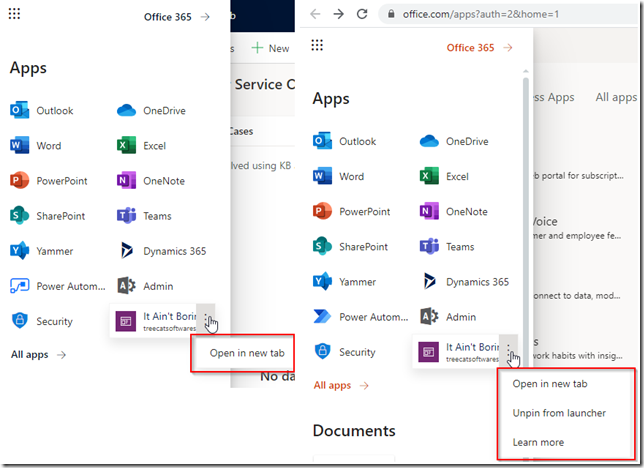
Task: Open Yammer in the left app launcher
Action: pyautogui.click(x=41, y=251)
